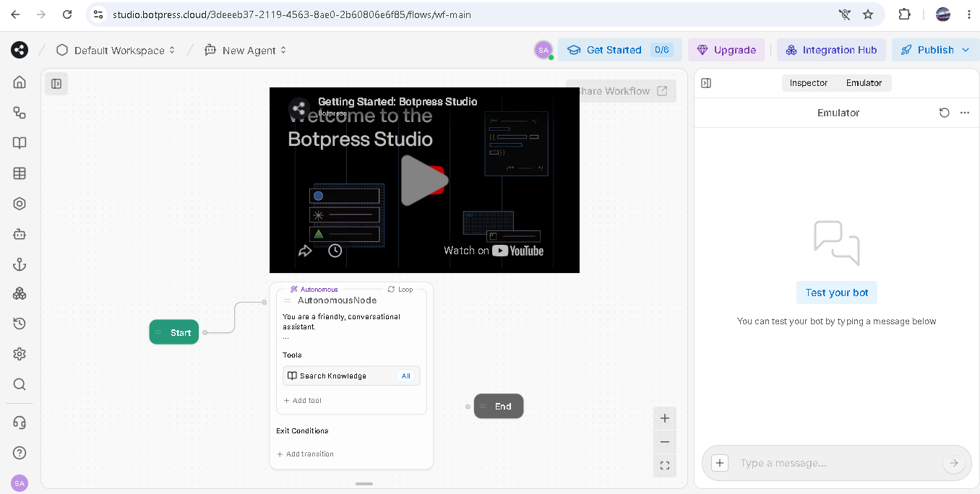Open version history clock icon

pyautogui.click(x=20, y=324)
